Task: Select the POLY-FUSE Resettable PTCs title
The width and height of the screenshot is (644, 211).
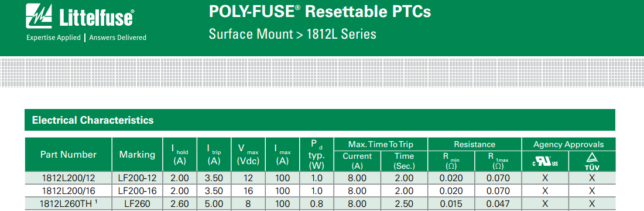Action: (x=320, y=12)
